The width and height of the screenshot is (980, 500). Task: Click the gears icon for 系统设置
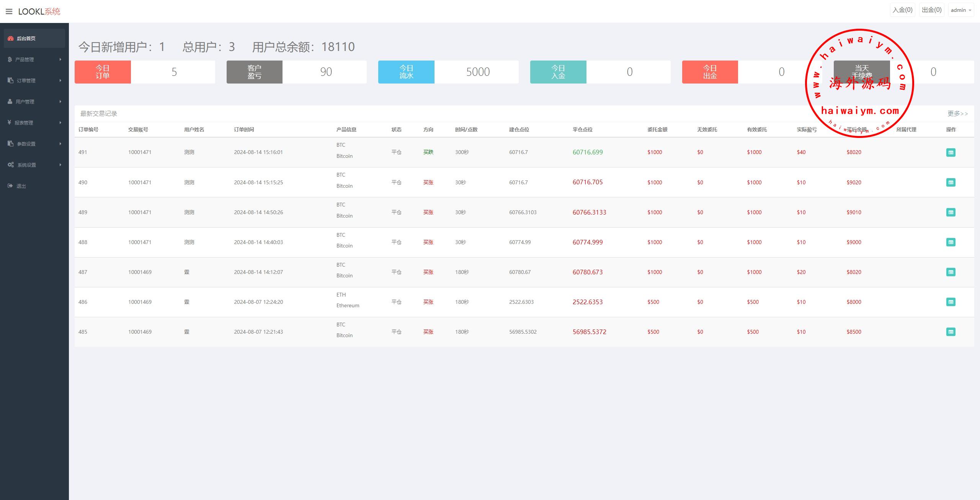click(11, 165)
